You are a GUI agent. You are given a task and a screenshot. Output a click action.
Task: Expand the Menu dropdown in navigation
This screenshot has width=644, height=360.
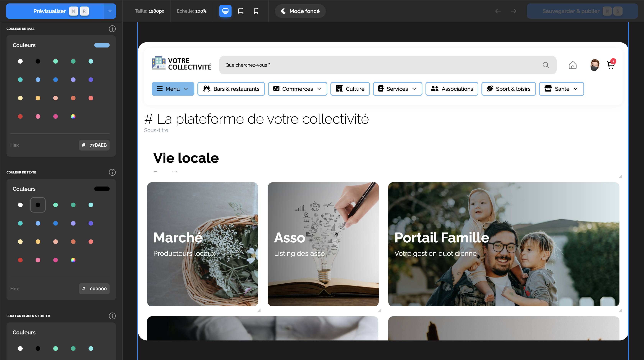173,89
